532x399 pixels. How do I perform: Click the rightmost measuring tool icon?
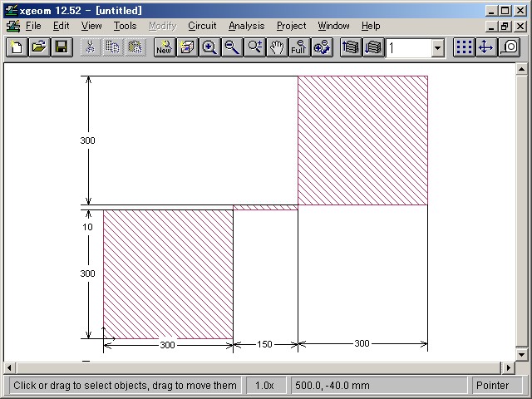tap(509, 47)
